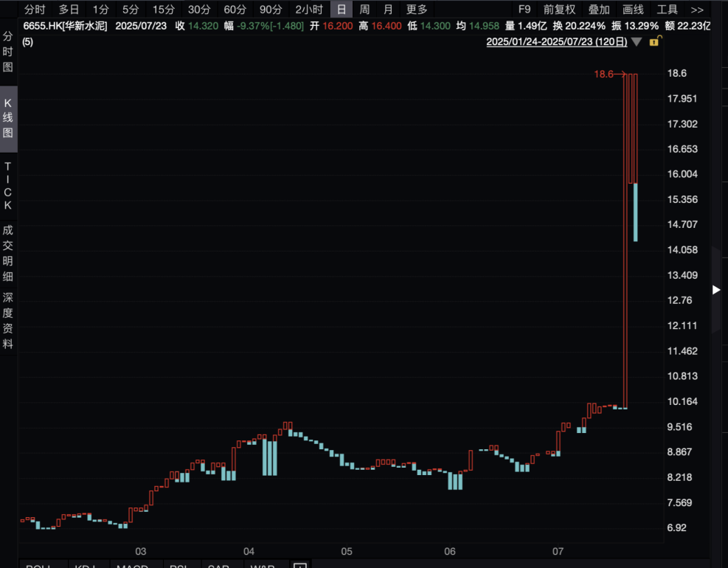Click the (5) indicator label
Viewport: 728px width, 568px height.
click(28, 42)
